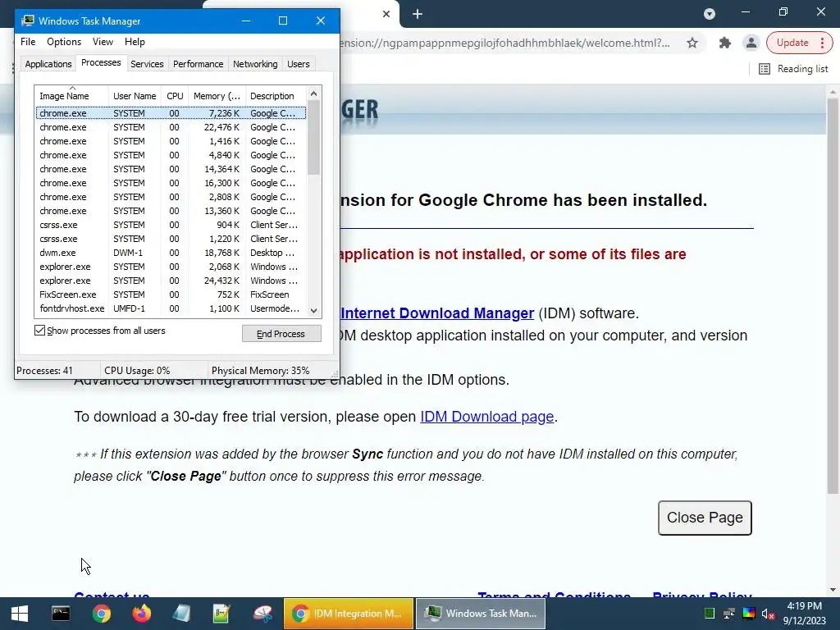The width and height of the screenshot is (840, 630).
Task: Select explorer.exe row with 2,068 K
Action: click(171, 267)
